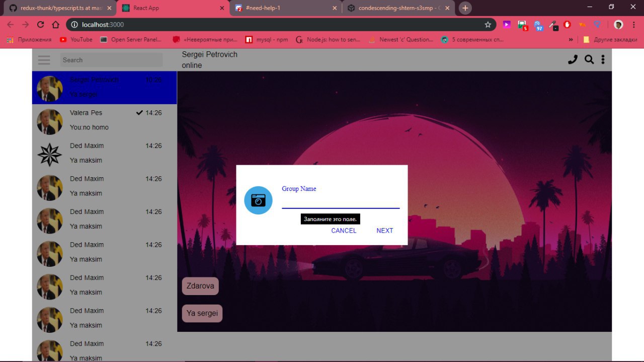Image resolution: width=644 pixels, height=362 pixels.
Task: Reload the current page
Action: pyautogui.click(x=41, y=25)
